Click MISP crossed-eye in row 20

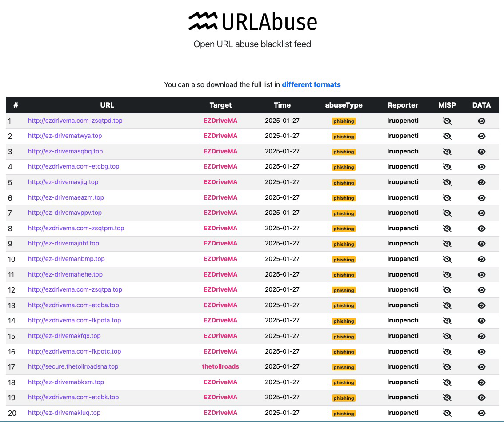[447, 413]
